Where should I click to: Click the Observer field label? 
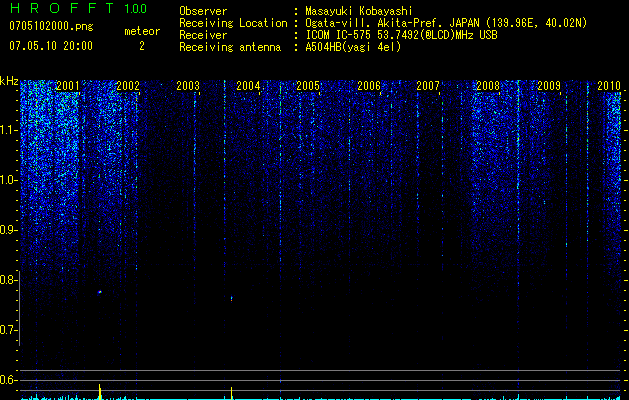click(x=203, y=11)
